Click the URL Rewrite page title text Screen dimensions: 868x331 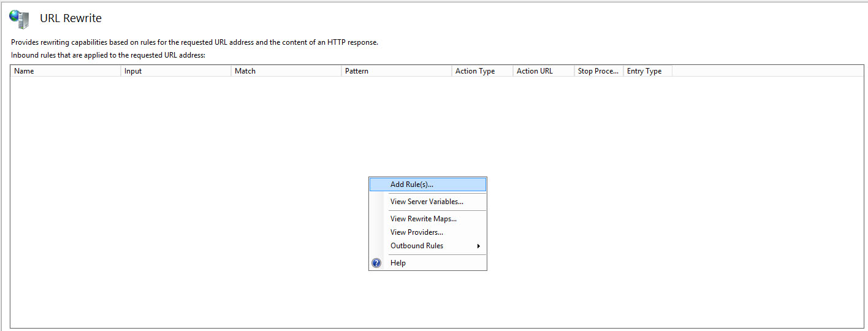[x=70, y=18]
